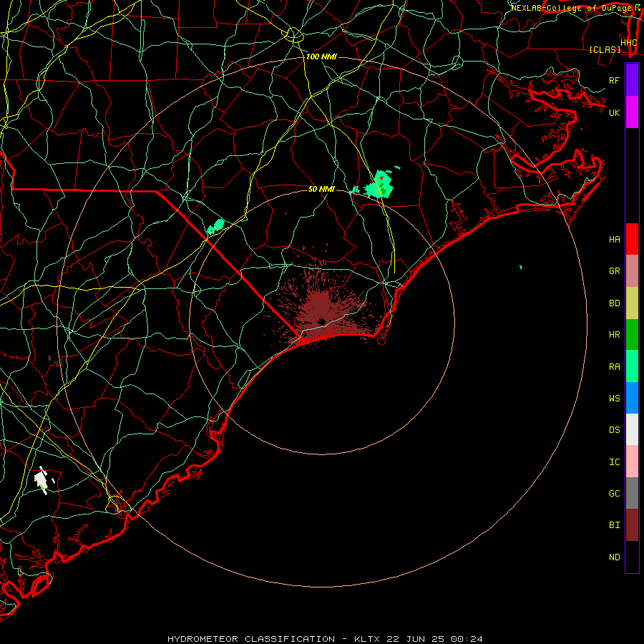The width and height of the screenshot is (644, 644).
Task: Click the BI dark red legend swatch
Action: [632, 525]
